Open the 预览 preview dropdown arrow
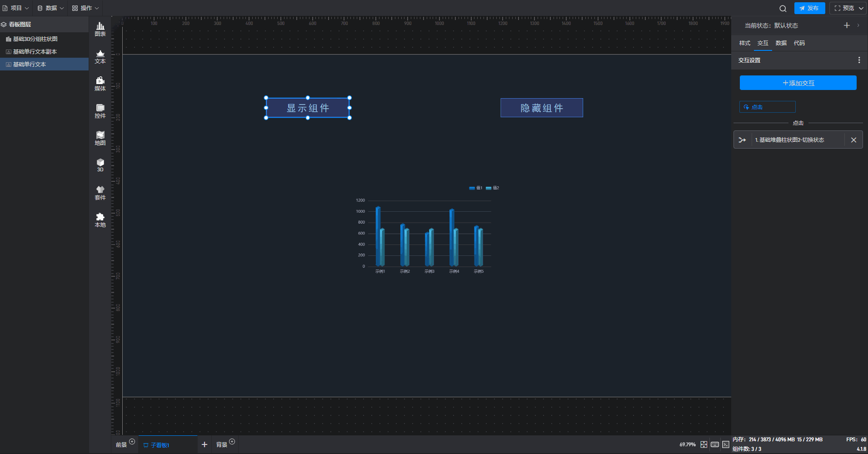This screenshot has width=868, height=454. [x=861, y=8]
